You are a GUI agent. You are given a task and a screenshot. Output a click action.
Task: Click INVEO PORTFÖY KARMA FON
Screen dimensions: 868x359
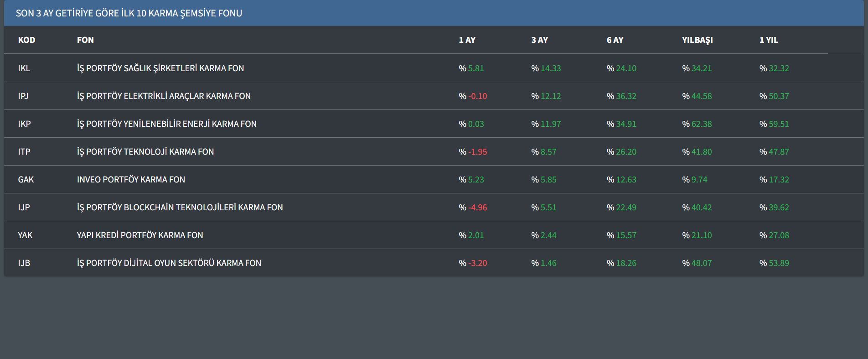click(131, 180)
